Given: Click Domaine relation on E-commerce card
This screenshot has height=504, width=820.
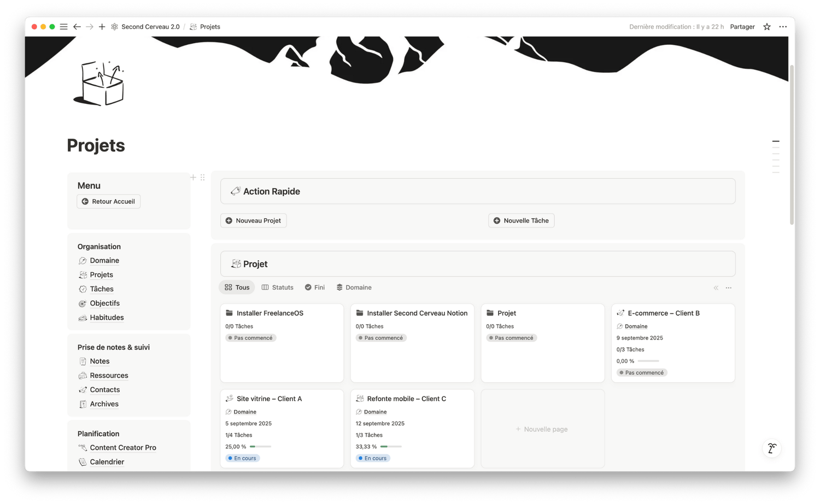Looking at the screenshot, I should [x=632, y=326].
